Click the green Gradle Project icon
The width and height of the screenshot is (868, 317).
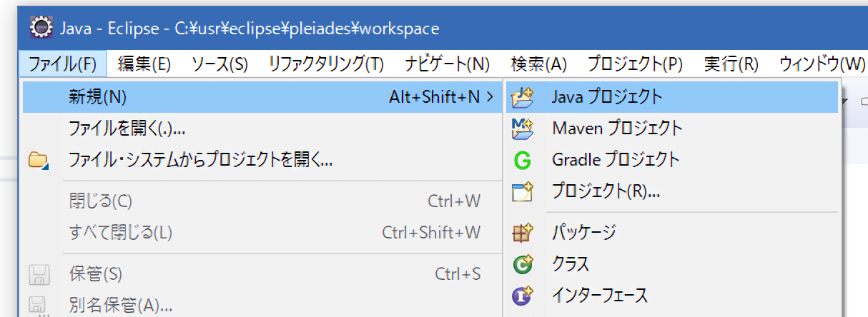(x=523, y=161)
